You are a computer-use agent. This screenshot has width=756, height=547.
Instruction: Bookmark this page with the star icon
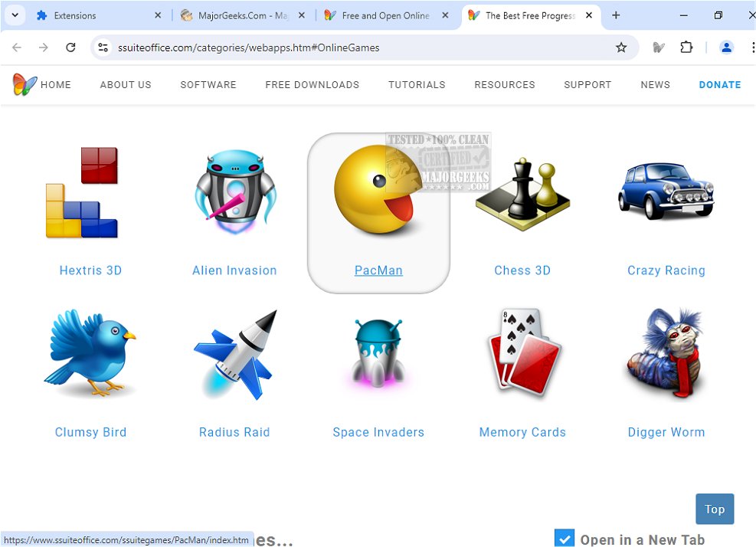621,47
